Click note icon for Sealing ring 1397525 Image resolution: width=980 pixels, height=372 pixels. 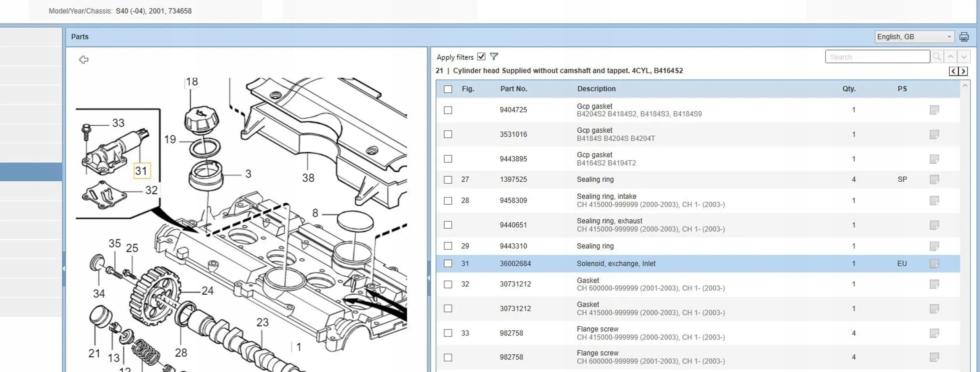point(934,180)
